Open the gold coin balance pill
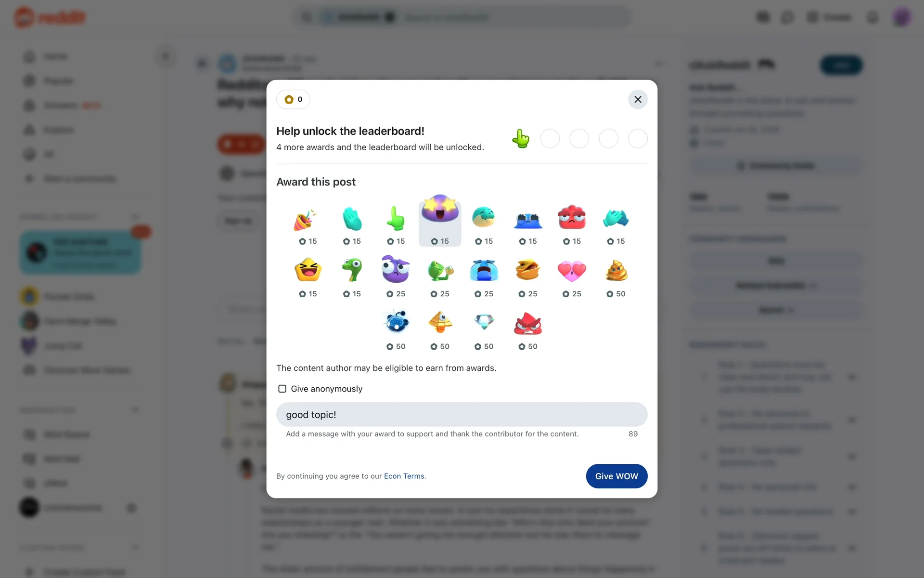Screen dimensions: 924x578 pyautogui.click(x=293, y=99)
